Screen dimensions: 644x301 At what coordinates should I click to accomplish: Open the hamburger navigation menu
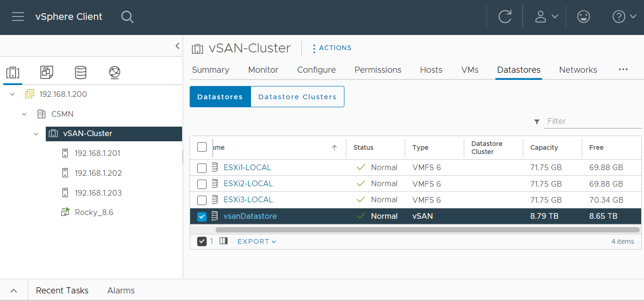(x=18, y=17)
